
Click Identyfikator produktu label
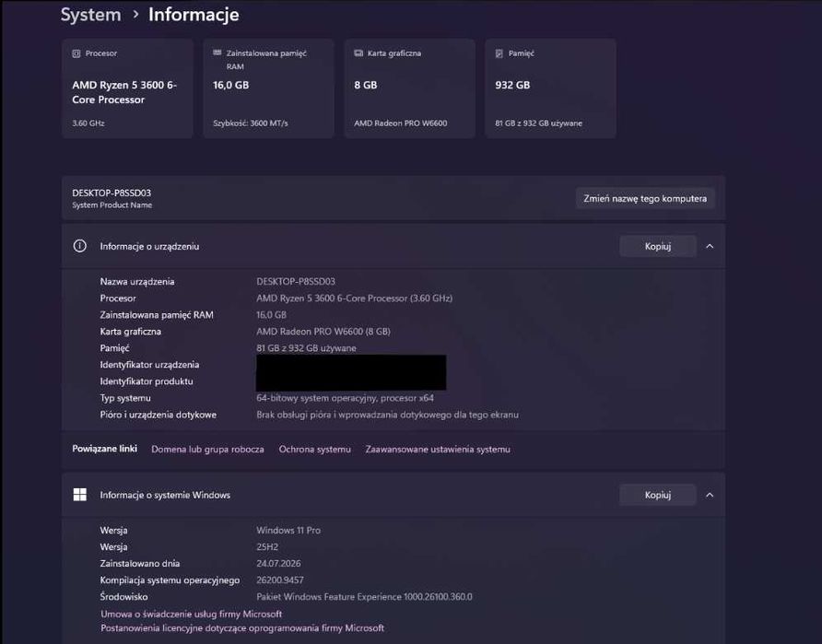147,381
